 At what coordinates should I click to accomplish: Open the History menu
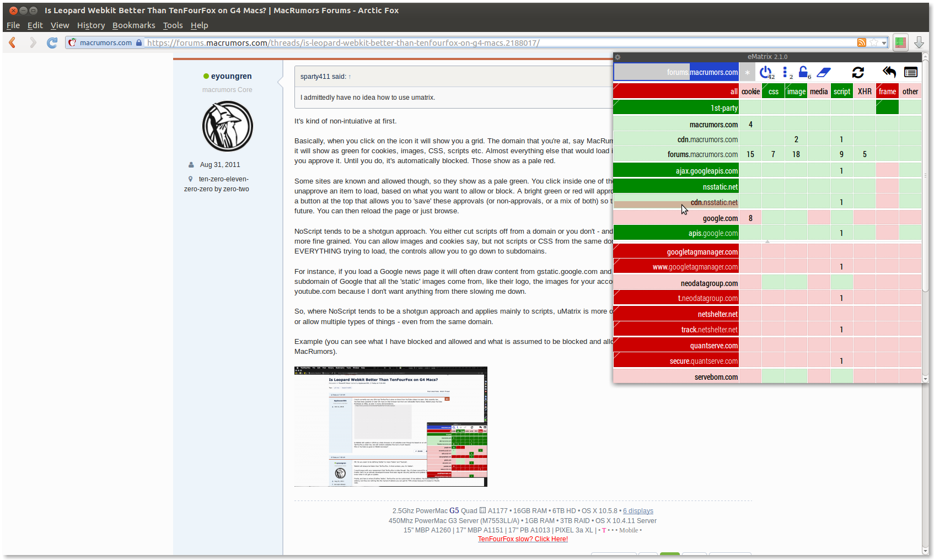click(91, 25)
